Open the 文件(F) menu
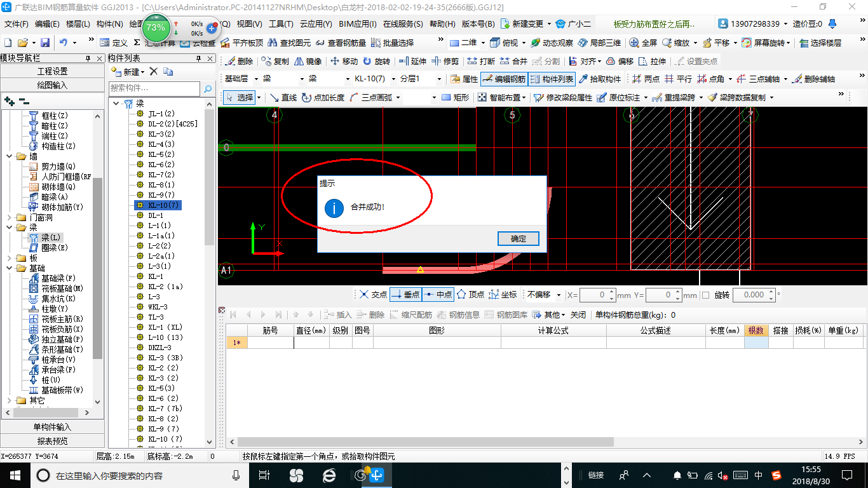The image size is (868, 488). pos(17,24)
